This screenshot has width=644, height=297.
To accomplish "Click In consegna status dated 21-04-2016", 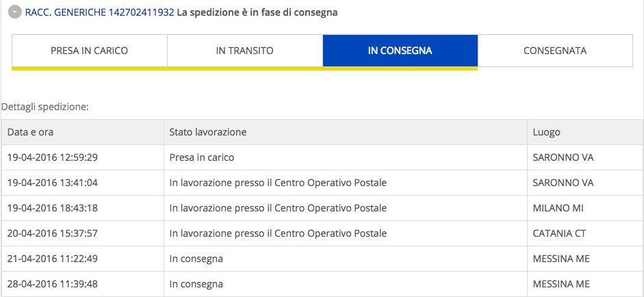I will 346,259.
